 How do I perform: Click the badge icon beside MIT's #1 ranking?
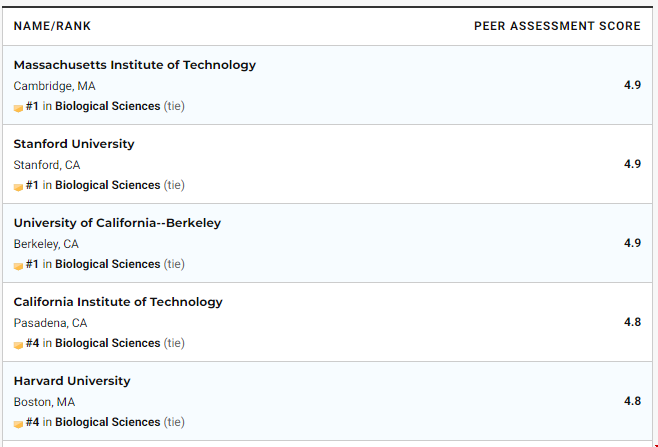coord(18,108)
